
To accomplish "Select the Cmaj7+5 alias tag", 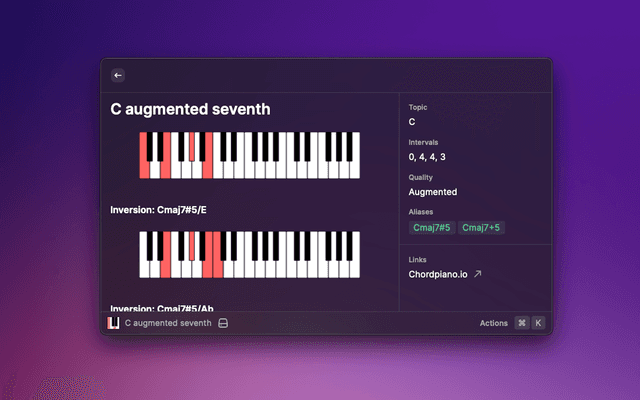I will pyautogui.click(x=481, y=228).
